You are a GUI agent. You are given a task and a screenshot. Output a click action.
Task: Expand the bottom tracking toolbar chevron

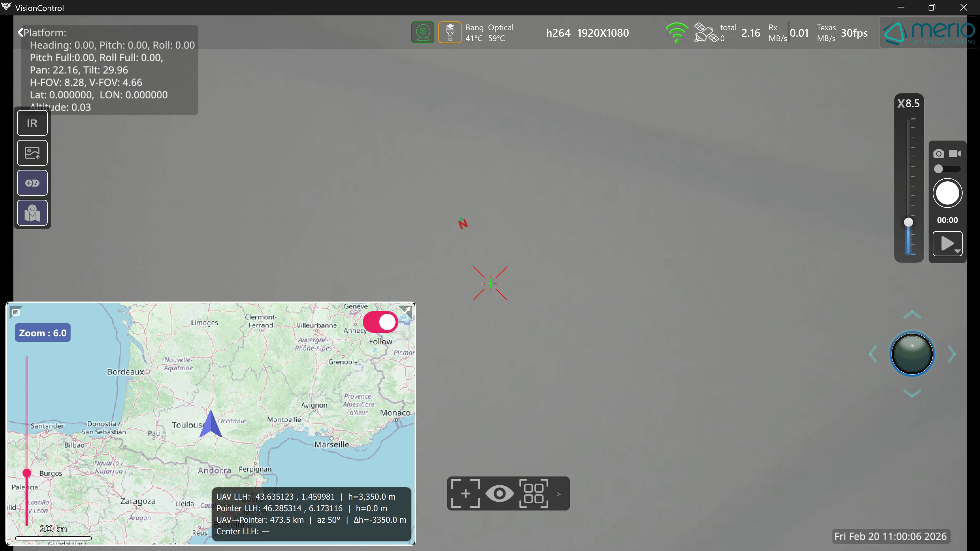[559, 494]
